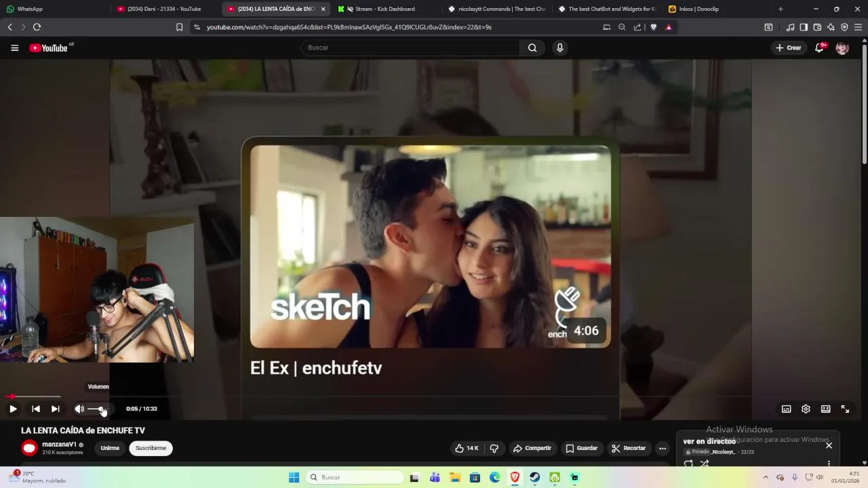Open the Brave VPN shield icon
Screen dimensions: 868x488
844,27
